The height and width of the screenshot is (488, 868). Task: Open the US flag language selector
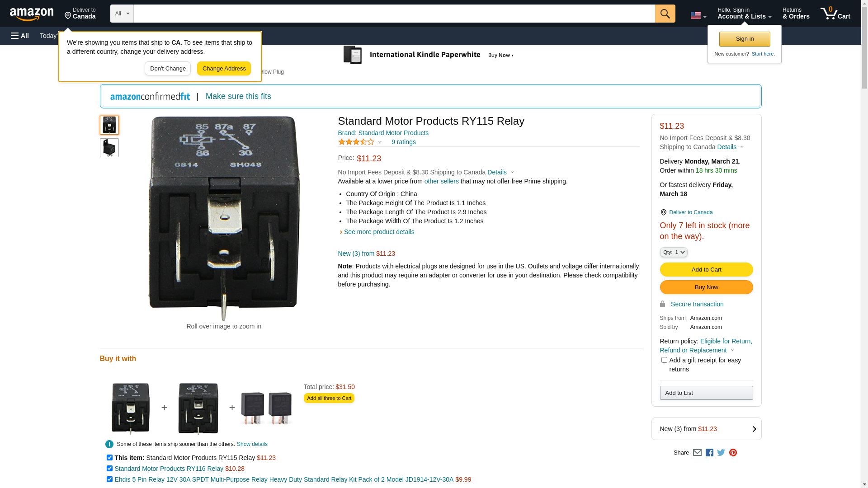698,15
